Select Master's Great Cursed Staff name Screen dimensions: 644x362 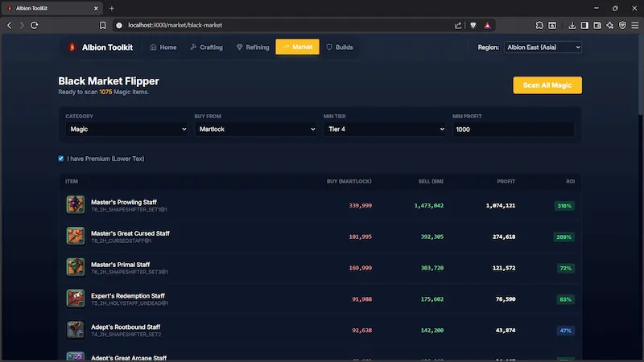coord(130,233)
